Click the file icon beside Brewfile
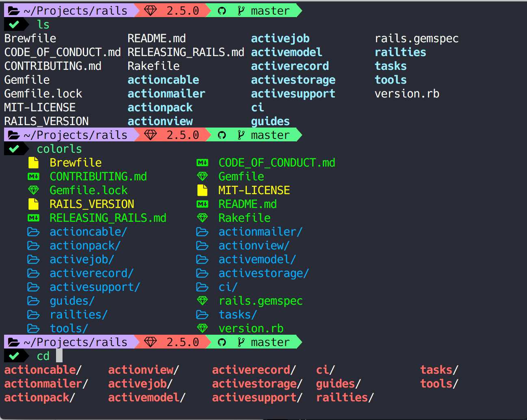 point(34,163)
